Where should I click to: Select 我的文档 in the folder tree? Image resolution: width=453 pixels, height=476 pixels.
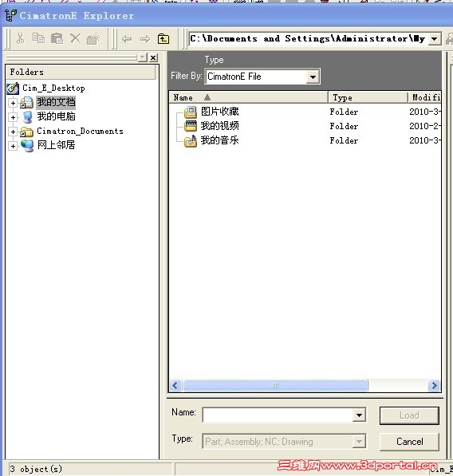click(x=56, y=103)
